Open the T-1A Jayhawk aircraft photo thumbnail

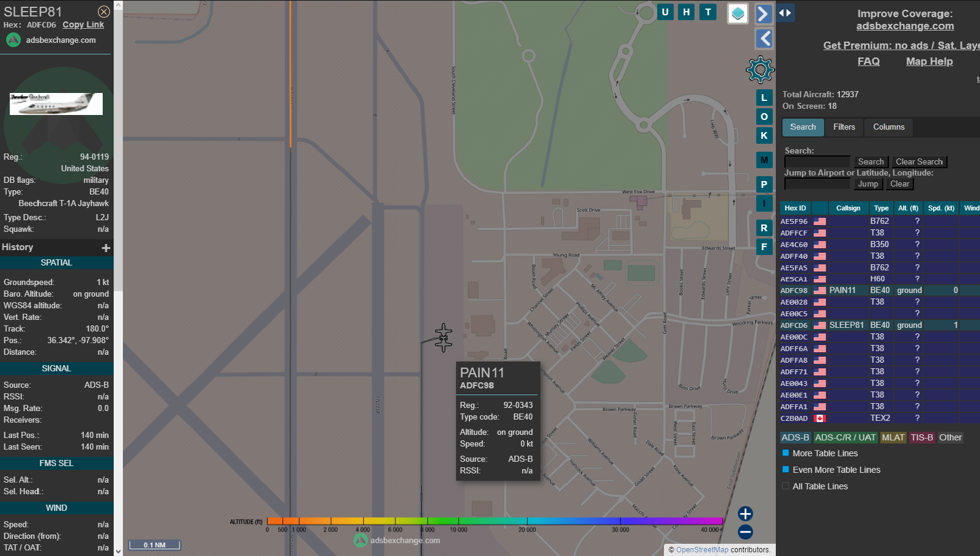point(56,103)
